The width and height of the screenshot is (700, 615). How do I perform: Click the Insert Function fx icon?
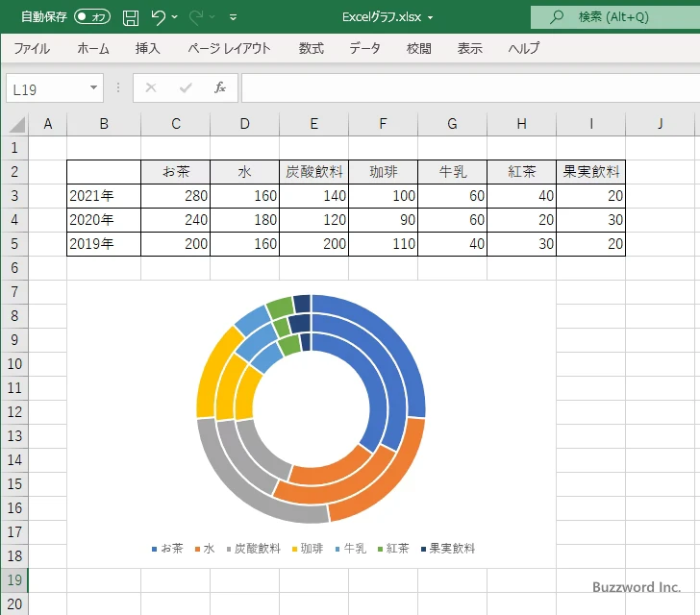pos(220,87)
